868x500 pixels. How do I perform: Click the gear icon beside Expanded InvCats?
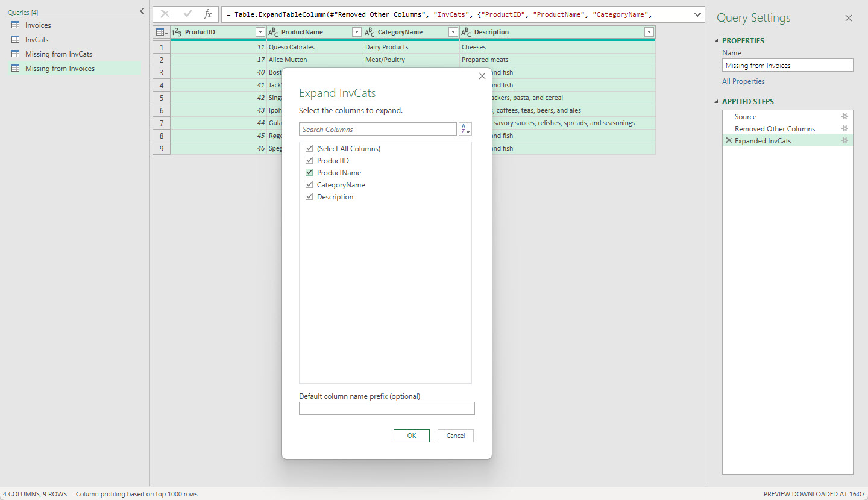pos(844,141)
